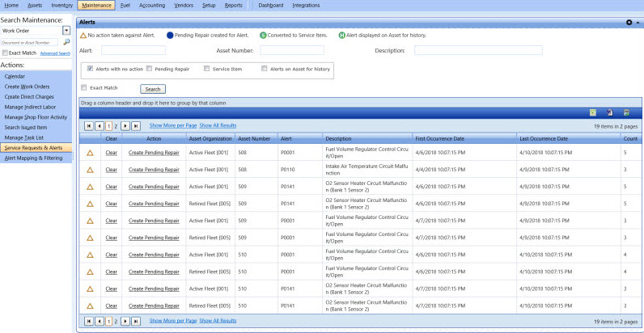644x333 pixels.
Task: Click alert triangle icon for asset 508 P0110
Action: (x=90, y=170)
